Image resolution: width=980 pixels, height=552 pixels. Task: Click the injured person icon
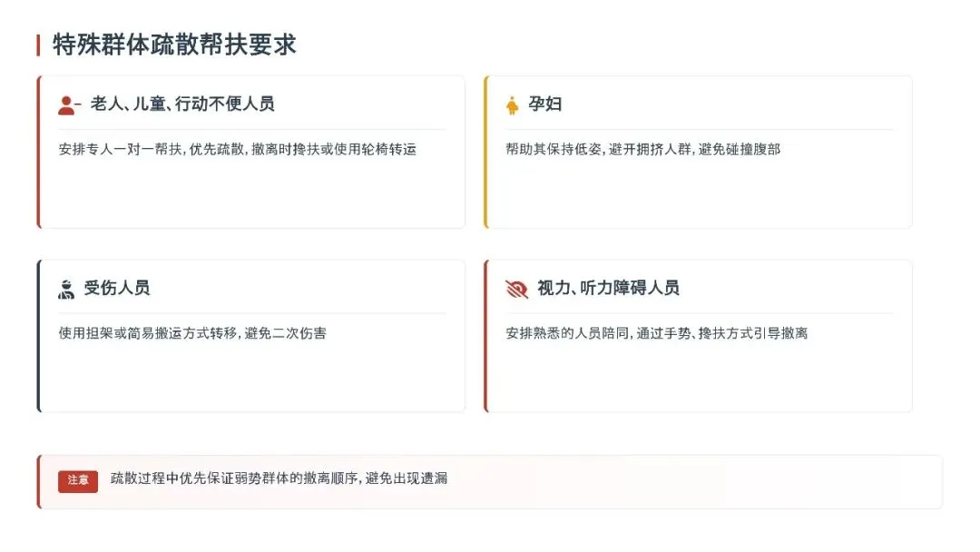(66, 289)
